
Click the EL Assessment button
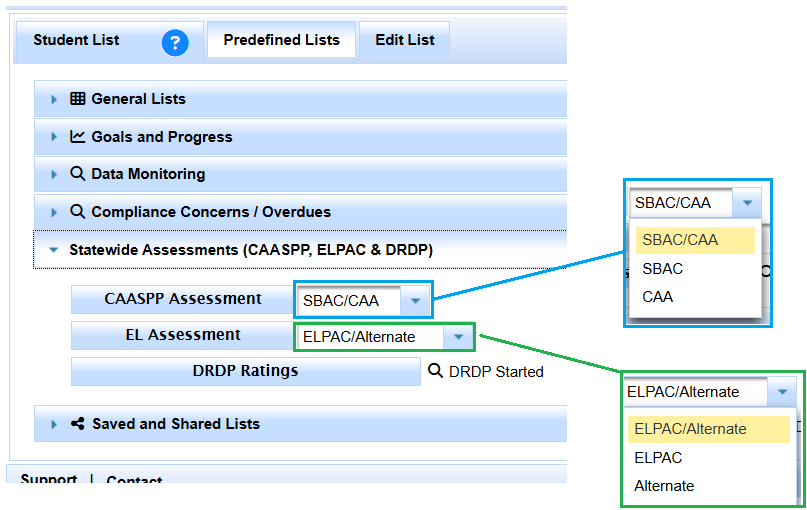(x=182, y=336)
